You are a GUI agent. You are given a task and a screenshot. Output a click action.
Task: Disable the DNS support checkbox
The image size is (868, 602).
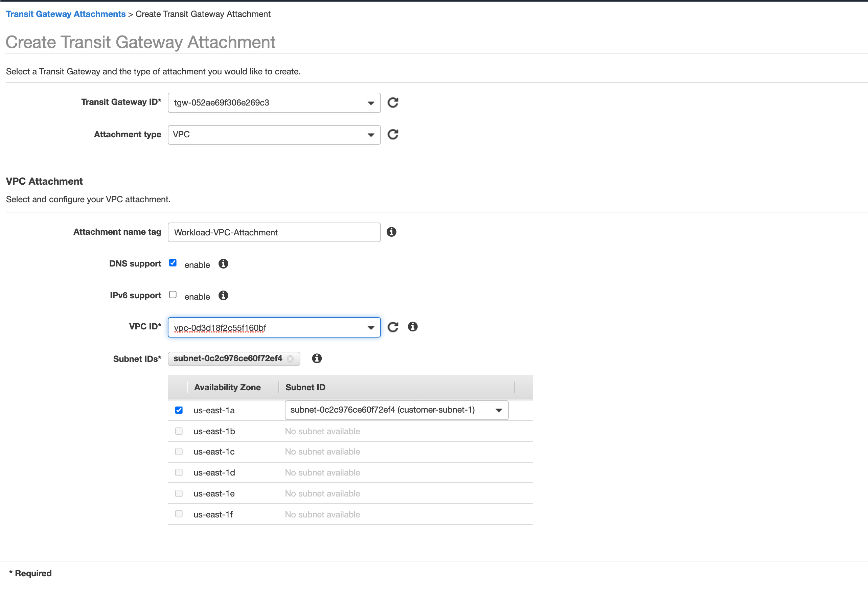173,263
